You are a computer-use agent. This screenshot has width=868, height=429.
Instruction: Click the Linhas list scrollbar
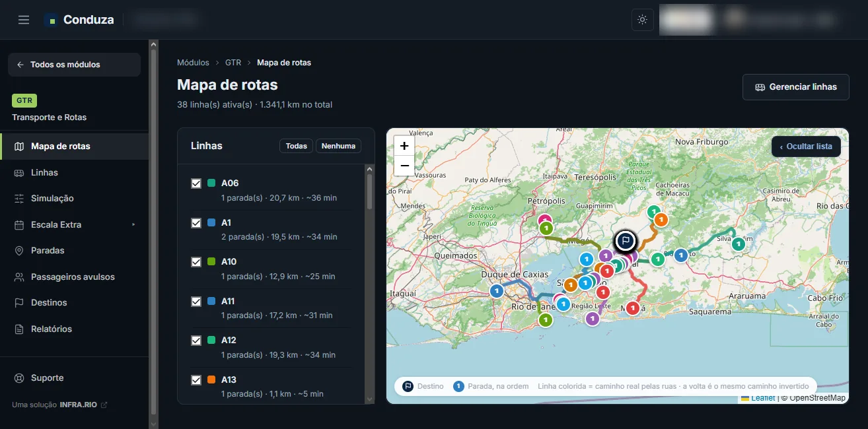pyautogui.click(x=369, y=191)
